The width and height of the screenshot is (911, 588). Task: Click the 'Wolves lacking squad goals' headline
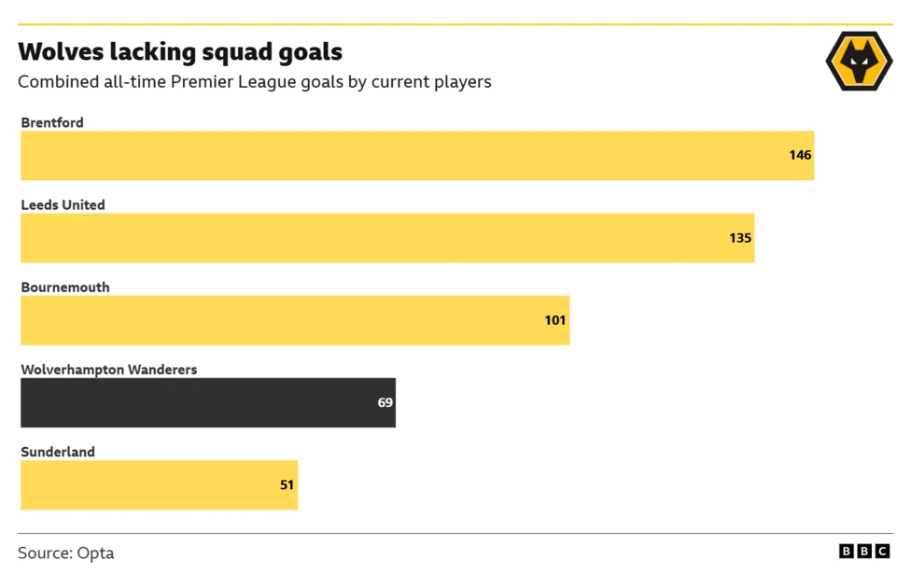pos(180,51)
